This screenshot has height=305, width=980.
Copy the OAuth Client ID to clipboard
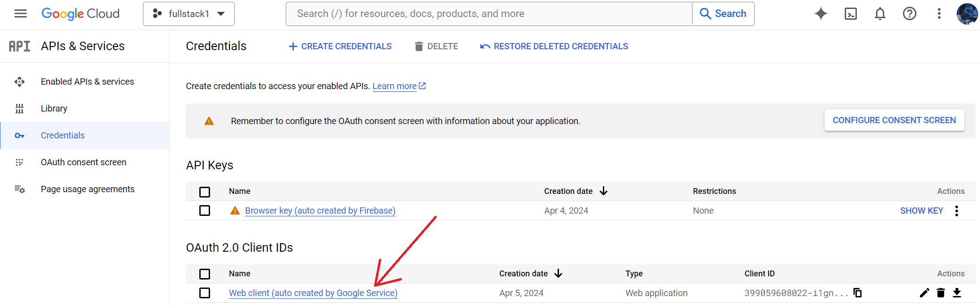[x=858, y=293]
